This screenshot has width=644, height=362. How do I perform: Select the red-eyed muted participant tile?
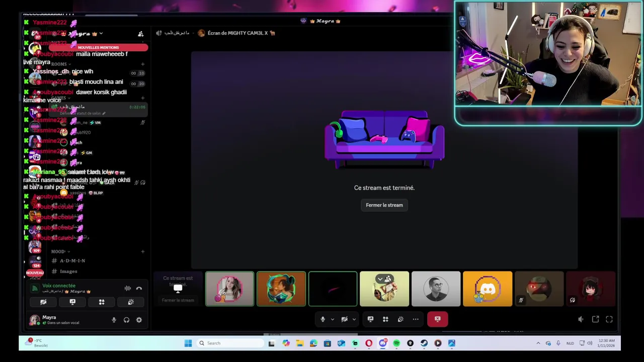[539, 289]
